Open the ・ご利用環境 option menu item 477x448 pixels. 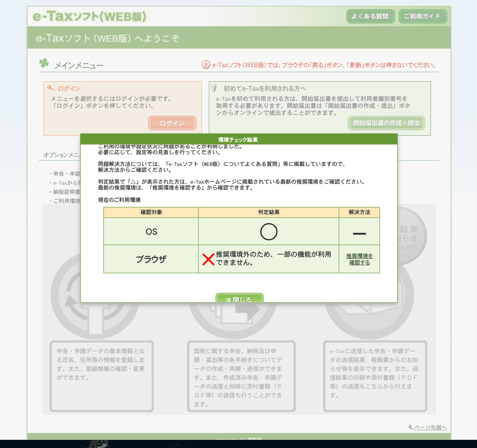pos(64,201)
